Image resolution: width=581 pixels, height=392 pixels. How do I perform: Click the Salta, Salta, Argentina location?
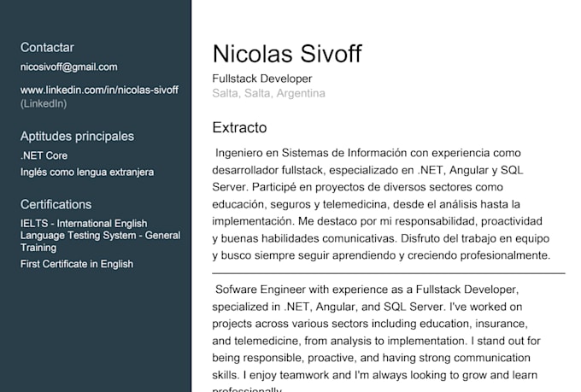268,93
